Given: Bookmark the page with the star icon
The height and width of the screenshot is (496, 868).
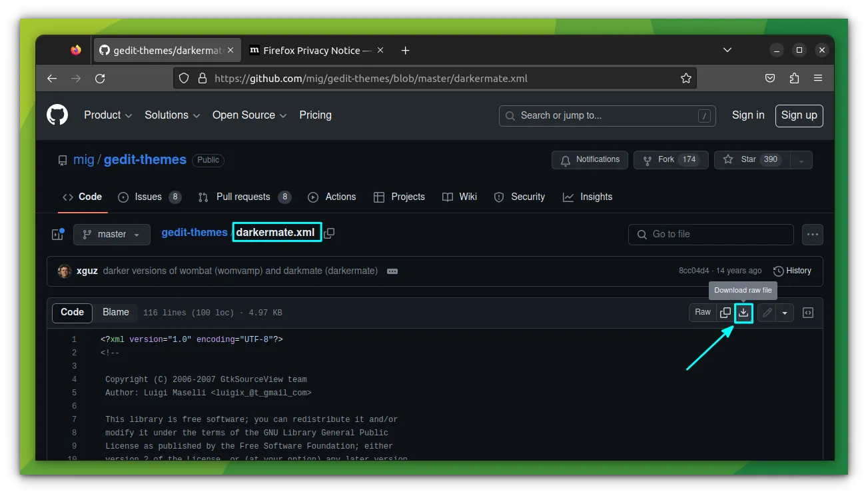Looking at the screenshot, I should tap(686, 78).
